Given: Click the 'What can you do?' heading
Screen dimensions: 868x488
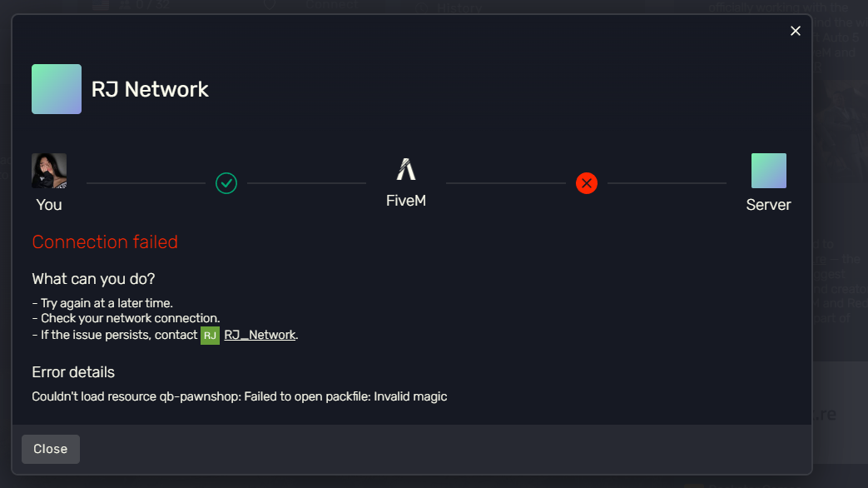Looking at the screenshot, I should (x=93, y=279).
